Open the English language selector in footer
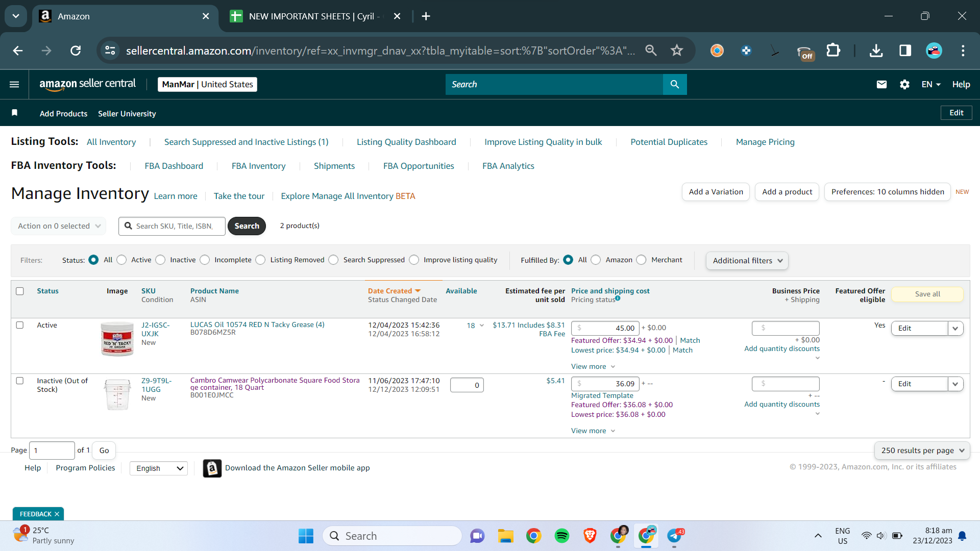Viewport: 980px width, 551px height. click(159, 468)
